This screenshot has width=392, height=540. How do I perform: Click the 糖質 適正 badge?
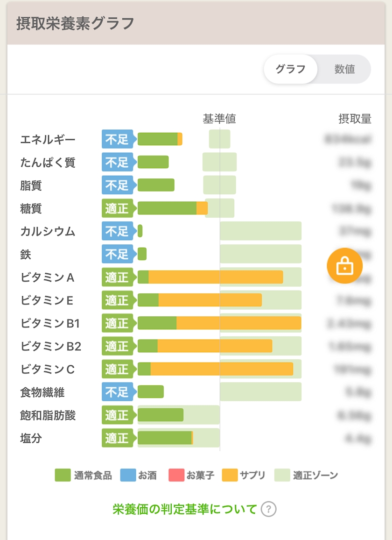coord(117,208)
